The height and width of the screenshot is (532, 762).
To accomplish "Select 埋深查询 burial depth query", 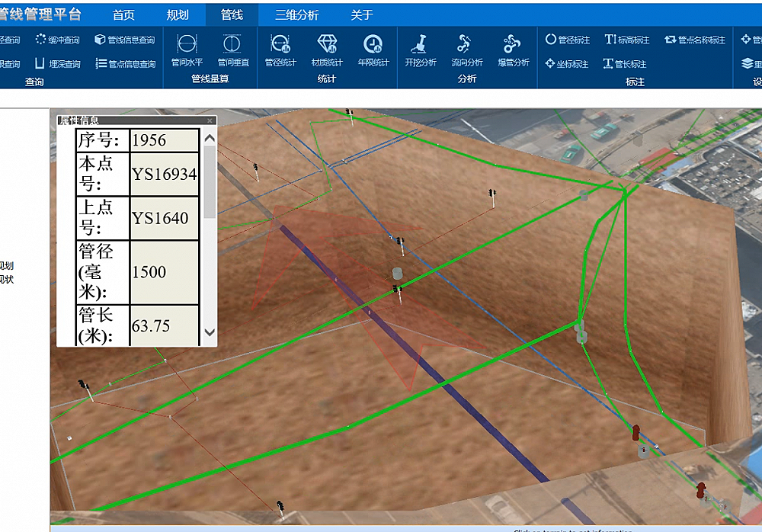I will pos(58,64).
